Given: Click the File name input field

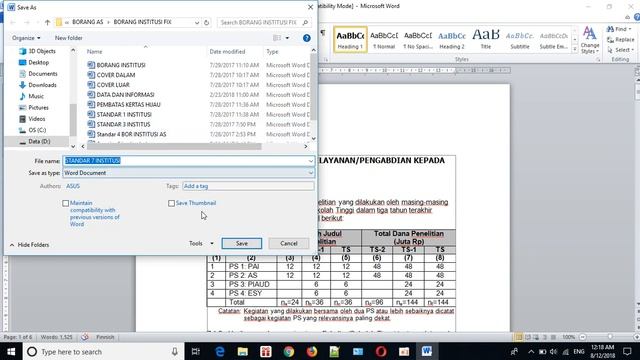Looking at the screenshot, I should (185, 161).
